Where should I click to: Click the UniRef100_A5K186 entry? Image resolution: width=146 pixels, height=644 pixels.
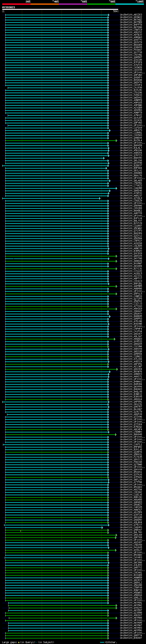tap(131, 150)
